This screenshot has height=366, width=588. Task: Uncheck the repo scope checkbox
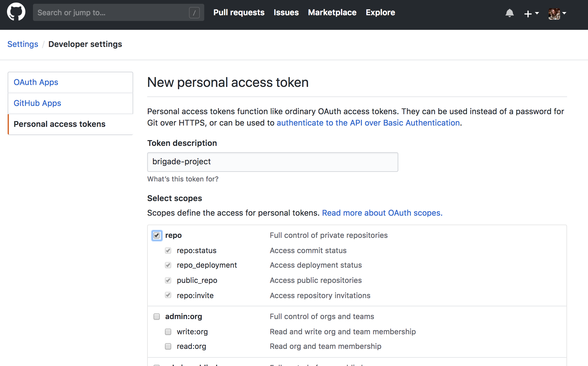157,235
